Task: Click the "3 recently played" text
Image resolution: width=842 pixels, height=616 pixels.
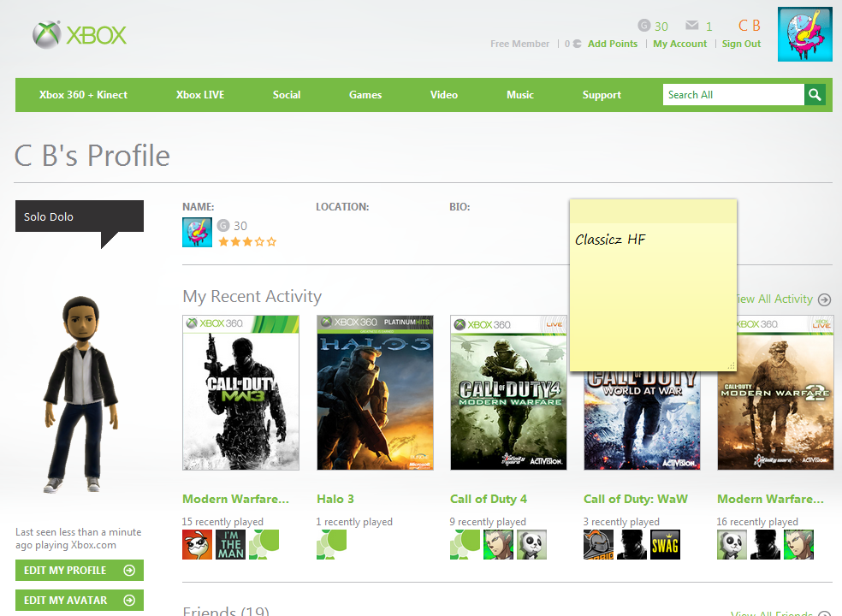Action: [x=622, y=522]
